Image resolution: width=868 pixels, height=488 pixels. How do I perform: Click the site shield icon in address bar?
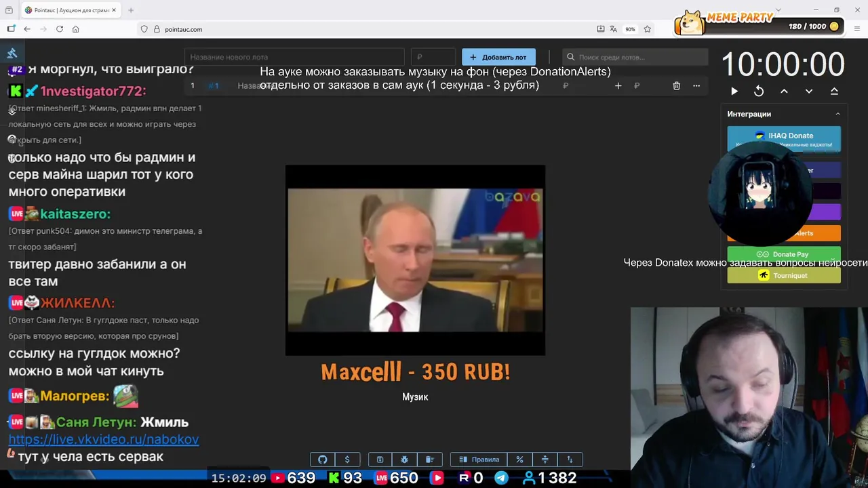pos(144,29)
